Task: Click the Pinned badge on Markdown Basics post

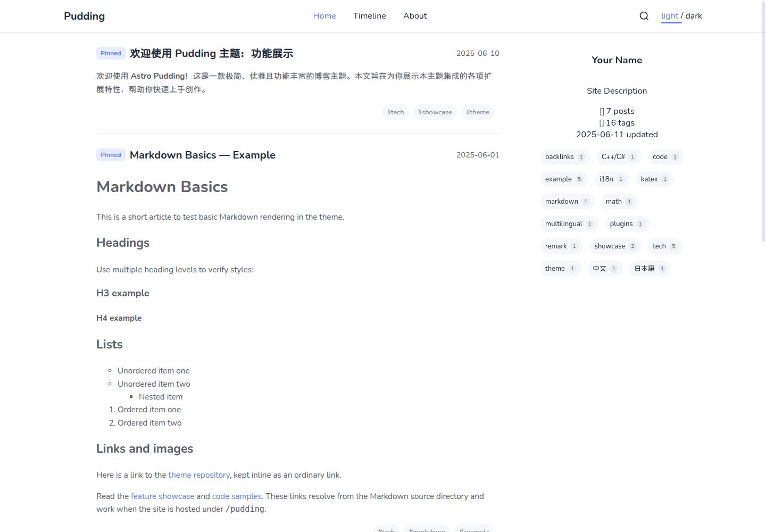Action: pos(111,155)
